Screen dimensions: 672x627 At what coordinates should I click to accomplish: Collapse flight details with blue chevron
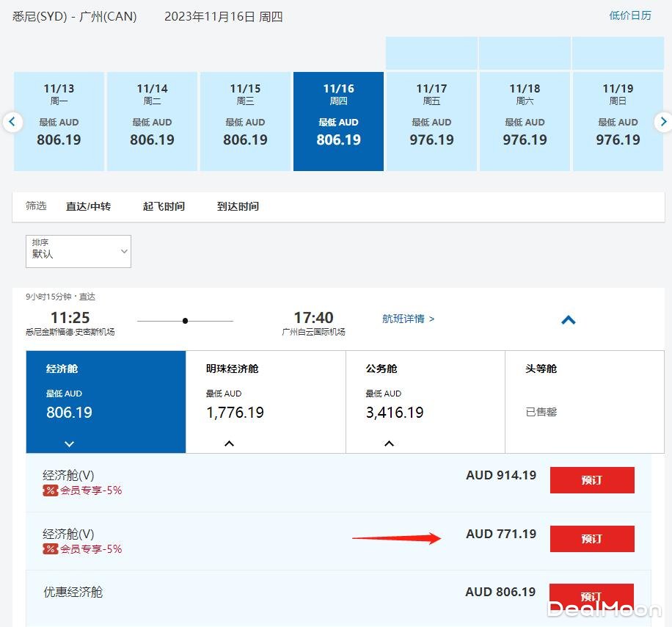tap(568, 320)
